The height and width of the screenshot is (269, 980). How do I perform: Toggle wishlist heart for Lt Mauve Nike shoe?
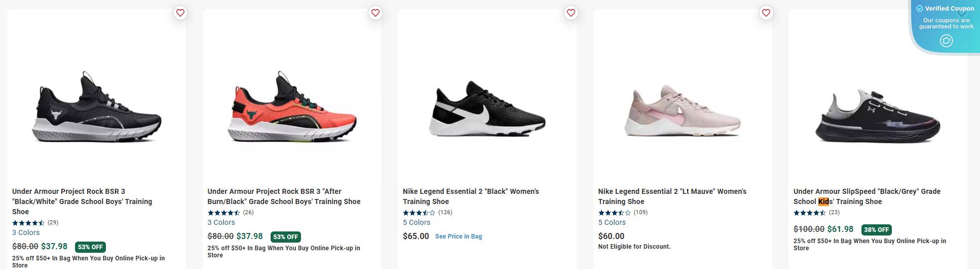[766, 13]
